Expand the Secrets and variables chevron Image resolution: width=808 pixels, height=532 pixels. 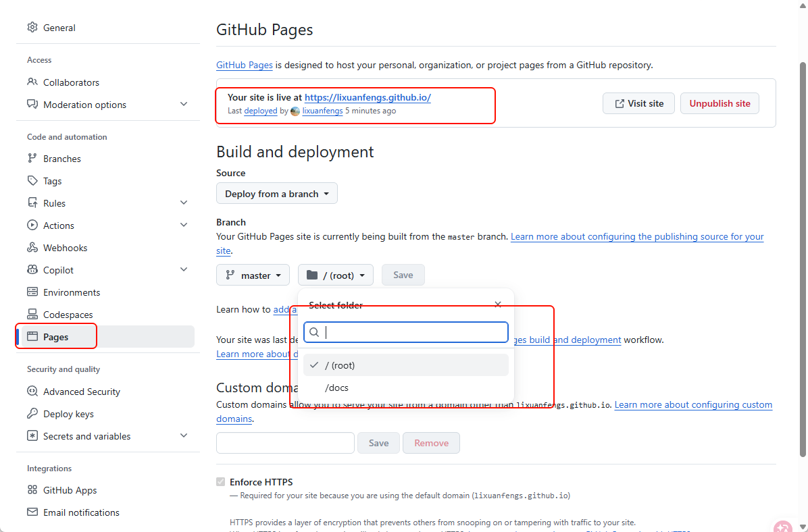184,435
